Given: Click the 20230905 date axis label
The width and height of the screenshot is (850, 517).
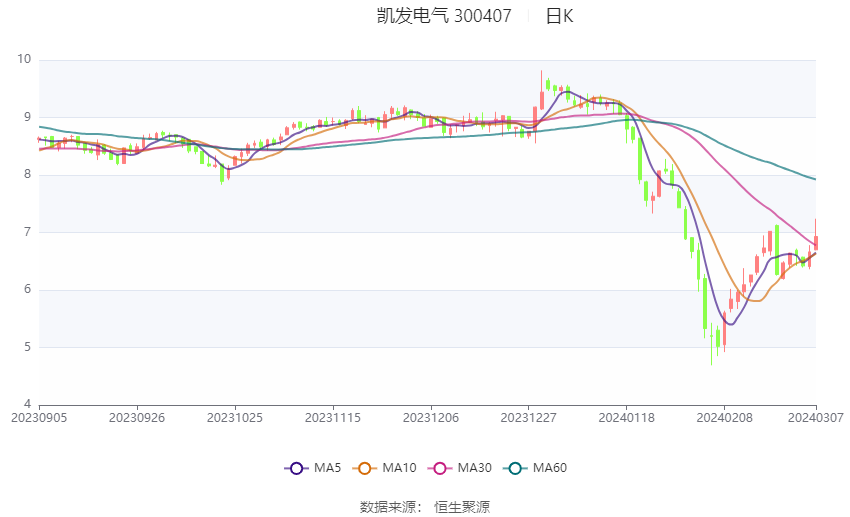Looking at the screenshot, I should point(39,418).
